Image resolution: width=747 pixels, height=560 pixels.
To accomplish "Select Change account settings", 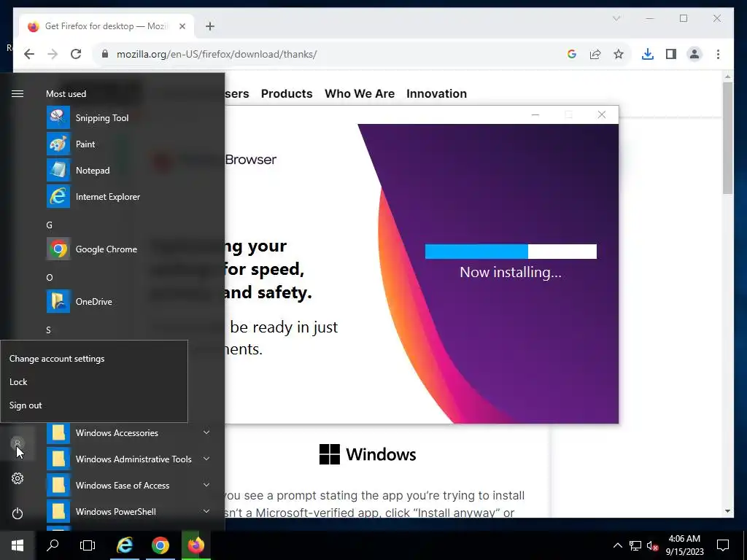I will point(94,359).
